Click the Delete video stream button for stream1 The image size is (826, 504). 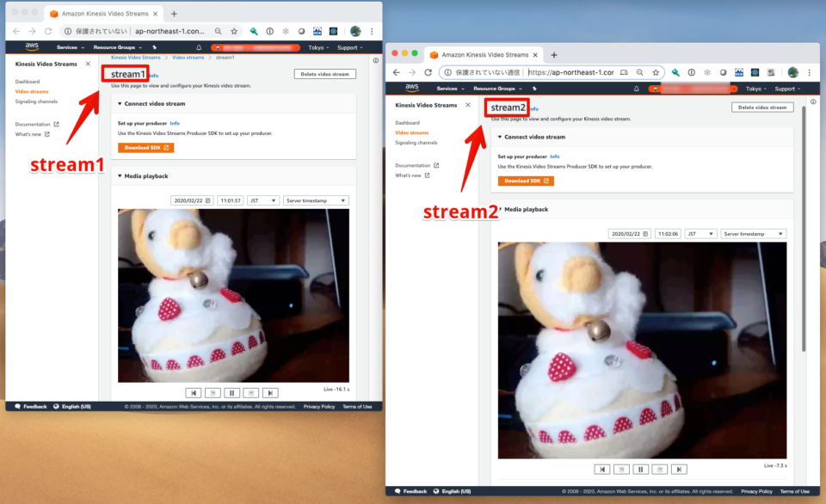click(324, 74)
